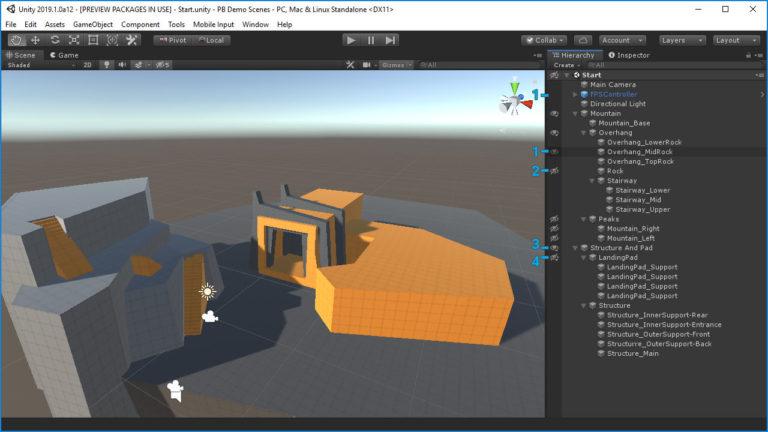Collapse the Structure group
This screenshot has width=768, height=432.
[x=583, y=306]
